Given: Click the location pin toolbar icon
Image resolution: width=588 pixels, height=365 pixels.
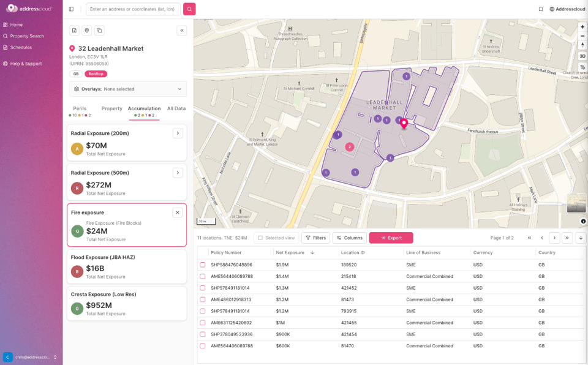Looking at the screenshot, I should coord(87,31).
